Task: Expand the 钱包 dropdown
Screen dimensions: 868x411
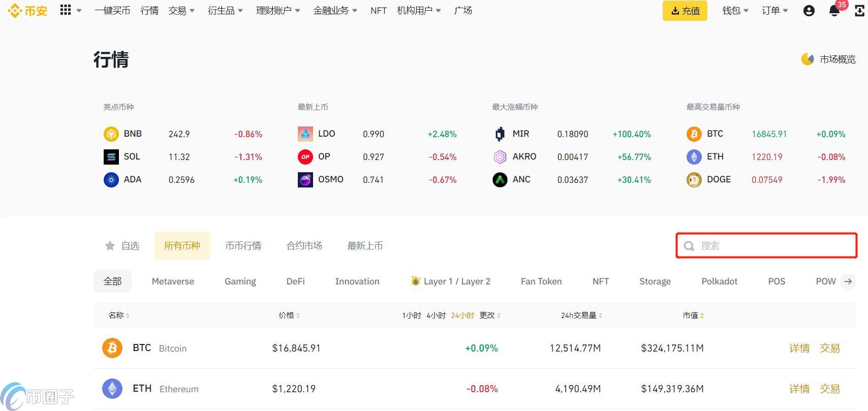Action: pyautogui.click(x=735, y=11)
